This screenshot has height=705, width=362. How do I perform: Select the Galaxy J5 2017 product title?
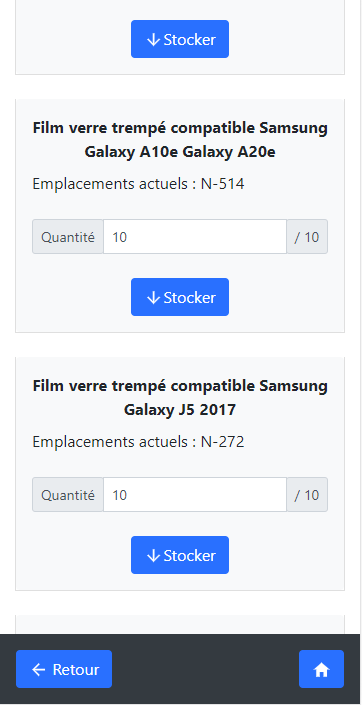coord(180,398)
